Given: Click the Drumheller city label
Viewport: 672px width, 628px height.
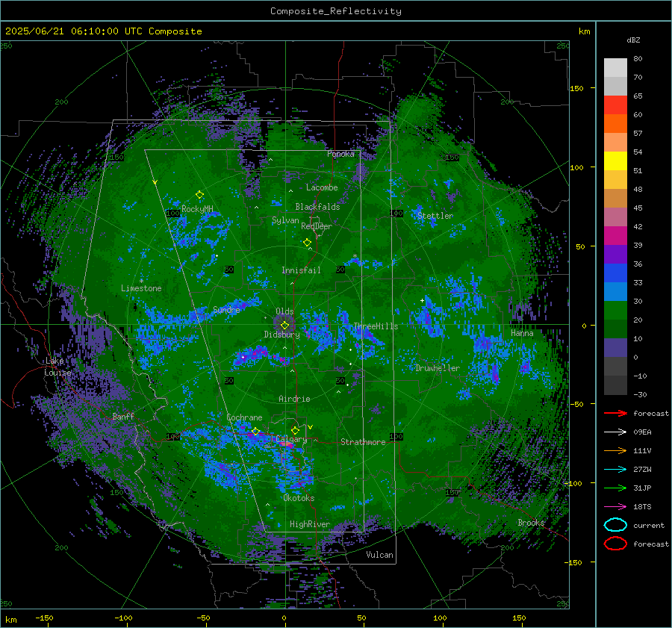Looking at the screenshot, I should 437,368.
